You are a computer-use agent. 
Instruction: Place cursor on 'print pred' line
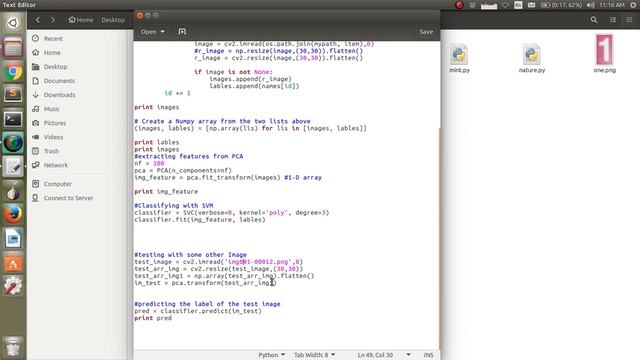point(153,318)
